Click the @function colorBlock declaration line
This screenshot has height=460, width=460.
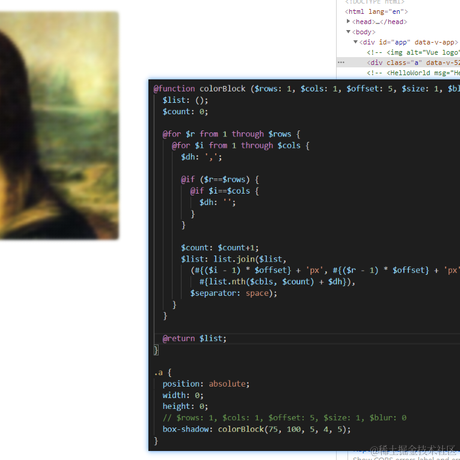(x=306, y=89)
